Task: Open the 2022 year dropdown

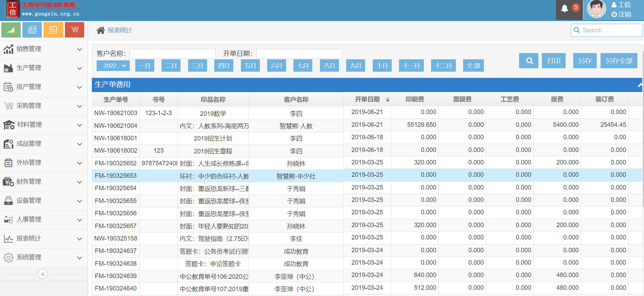Action: [113, 65]
